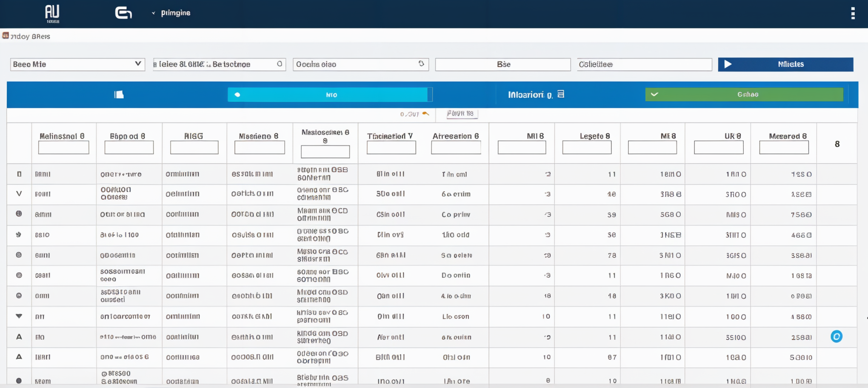Click the white folder icon on the blue bar
This screenshot has width=868, height=388.
tap(119, 94)
